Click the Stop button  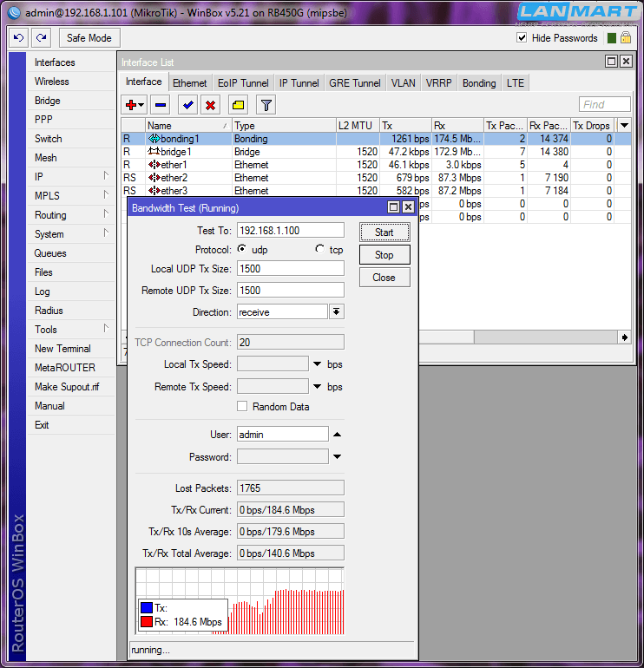click(x=384, y=255)
